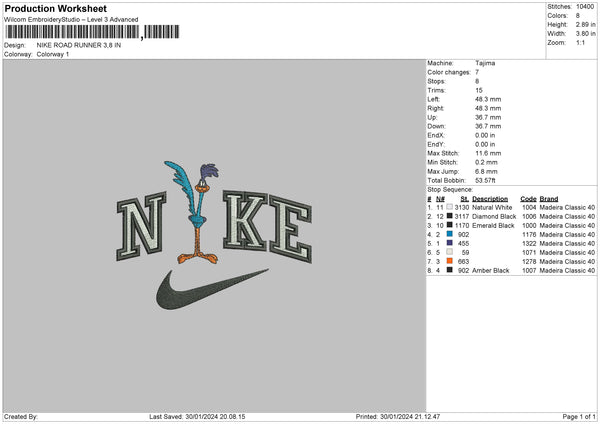
Task: Click thread code 1004
Action: tap(529, 207)
